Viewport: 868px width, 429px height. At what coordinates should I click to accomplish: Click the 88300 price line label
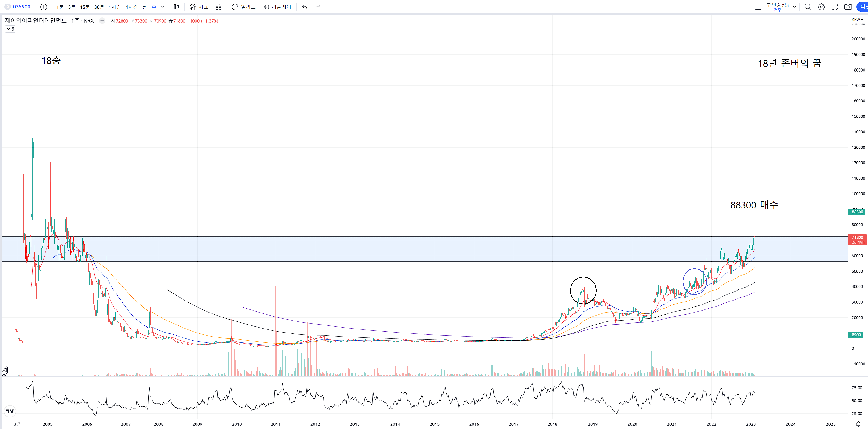(857, 212)
